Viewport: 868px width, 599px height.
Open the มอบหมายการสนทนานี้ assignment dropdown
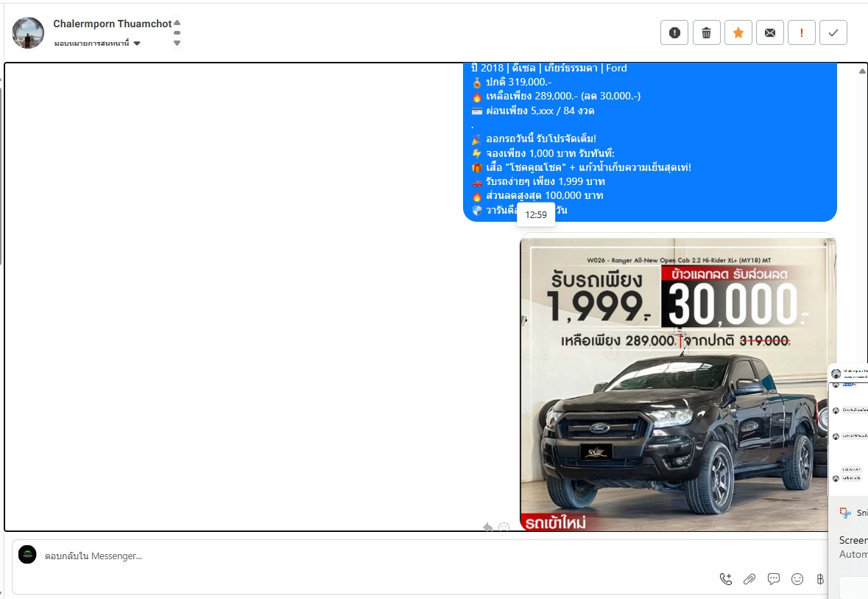coord(97,43)
